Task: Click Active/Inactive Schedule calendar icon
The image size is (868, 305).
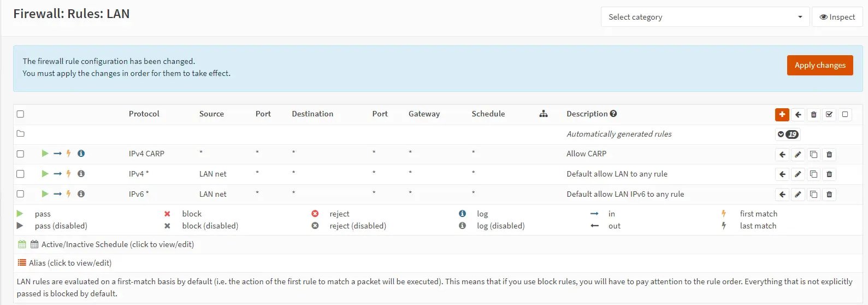Action: 22,244
